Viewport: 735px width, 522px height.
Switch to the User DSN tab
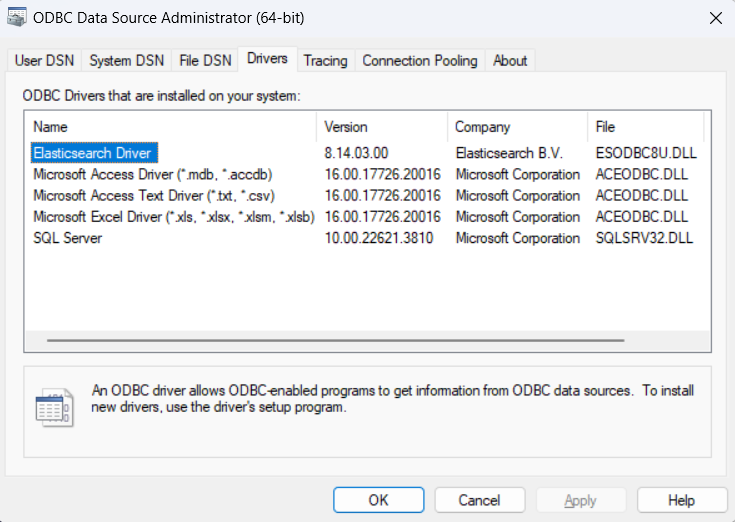pos(45,60)
